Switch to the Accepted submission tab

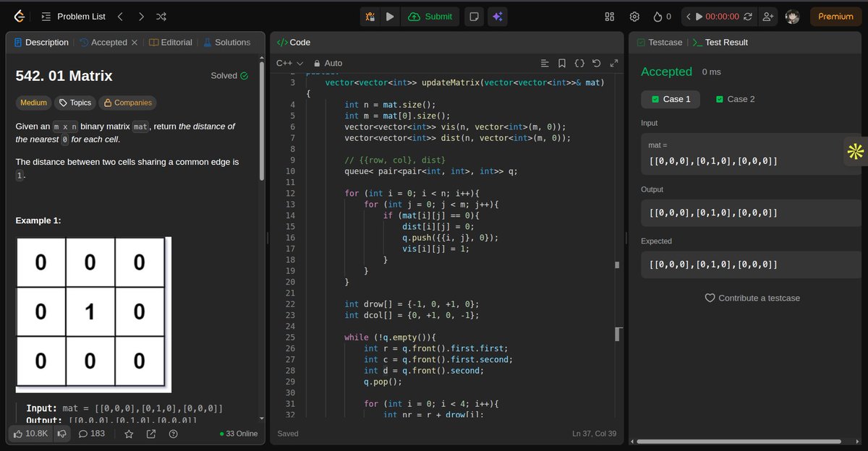tap(103, 42)
